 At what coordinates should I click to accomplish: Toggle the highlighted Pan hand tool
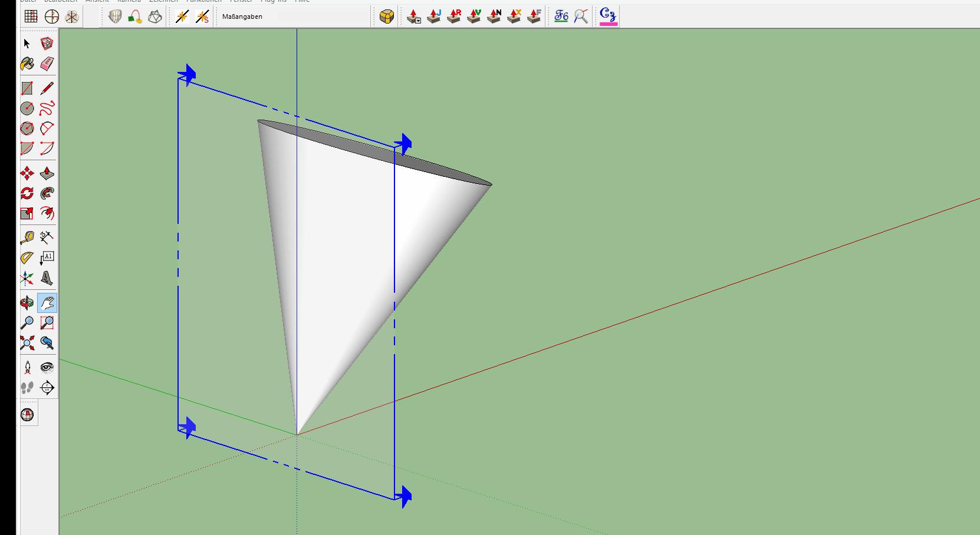click(x=47, y=303)
